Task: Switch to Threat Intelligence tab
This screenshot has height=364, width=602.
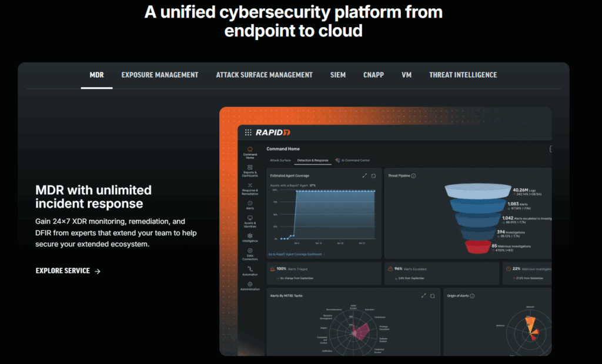Action: 463,75
